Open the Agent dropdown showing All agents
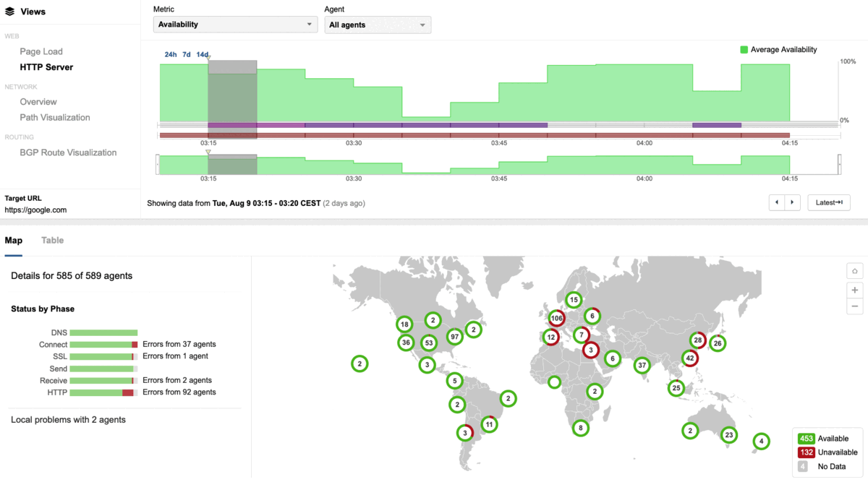 [x=377, y=25]
